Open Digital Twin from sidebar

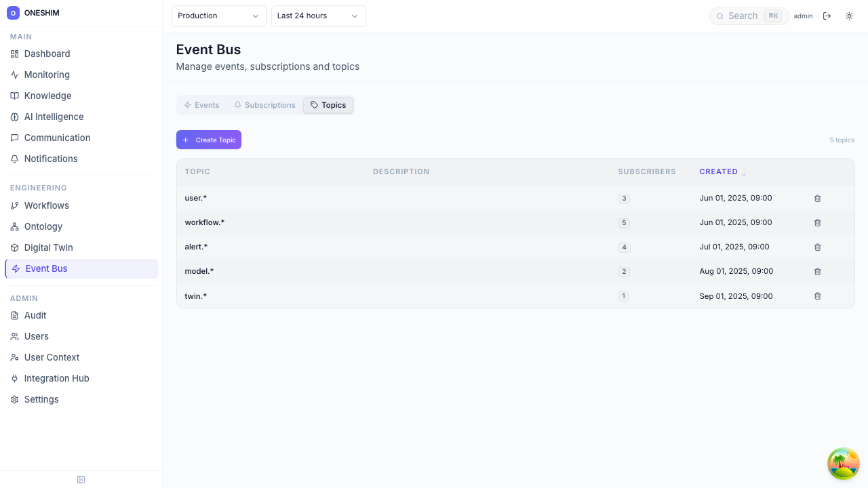(x=48, y=247)
